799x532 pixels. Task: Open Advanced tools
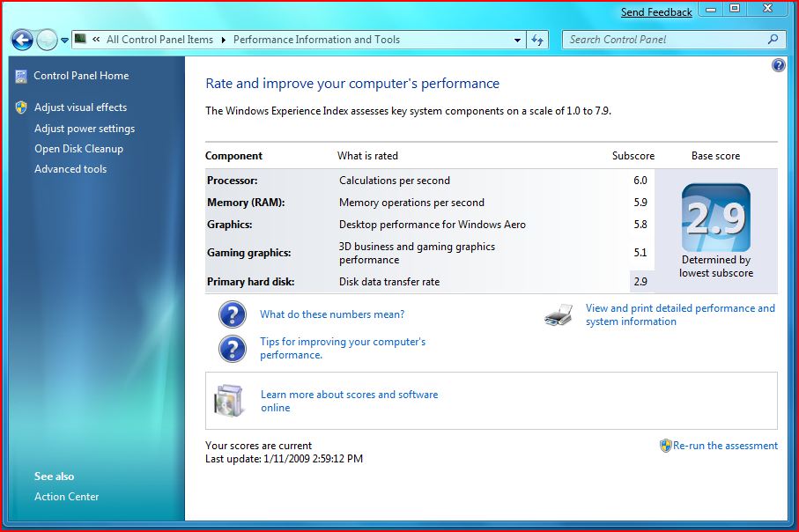click(x=70, y=168)
